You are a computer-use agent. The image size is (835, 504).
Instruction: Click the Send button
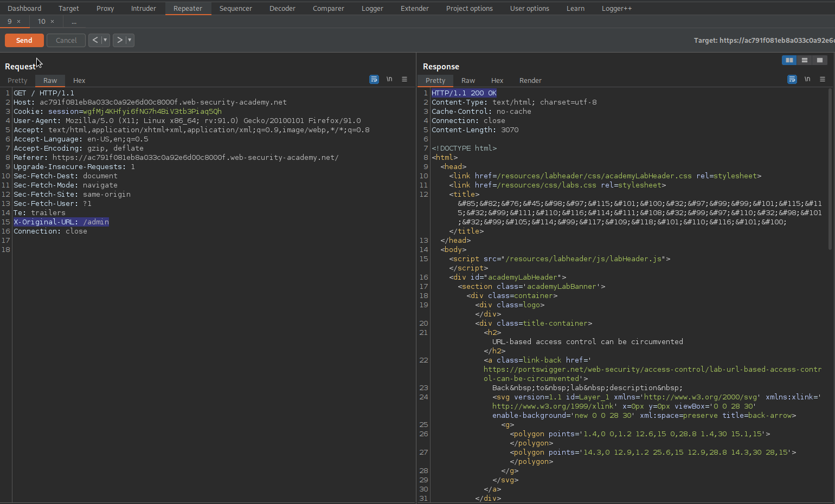click(x=24, y=40)
